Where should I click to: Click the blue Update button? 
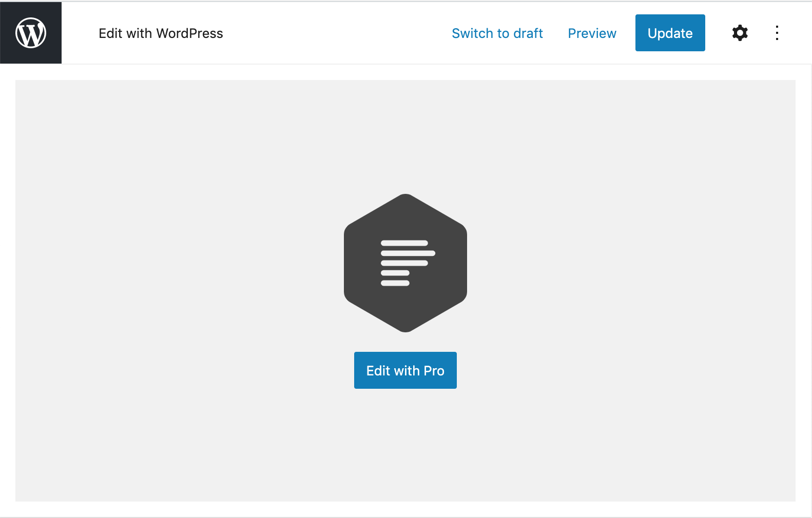[670, 33]
